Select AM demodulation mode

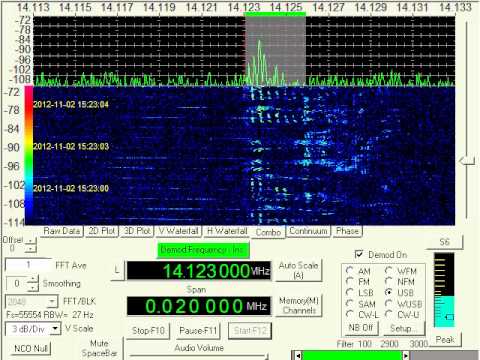point(350,271)
